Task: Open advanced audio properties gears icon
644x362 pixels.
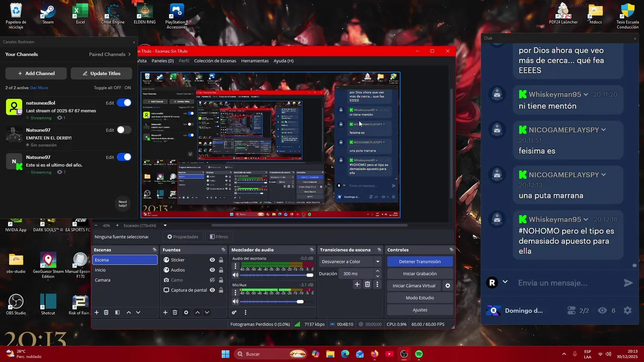Action: coord(234,312)
